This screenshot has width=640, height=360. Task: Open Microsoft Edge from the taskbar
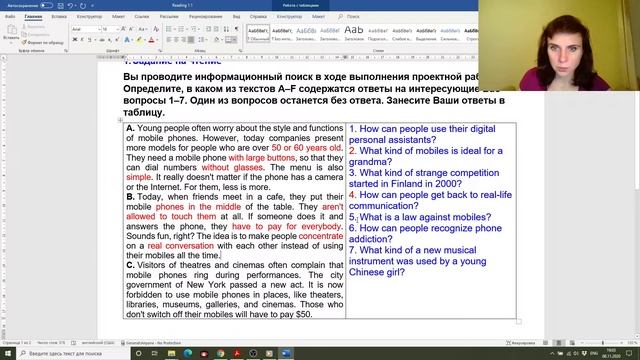coord(188,353)
